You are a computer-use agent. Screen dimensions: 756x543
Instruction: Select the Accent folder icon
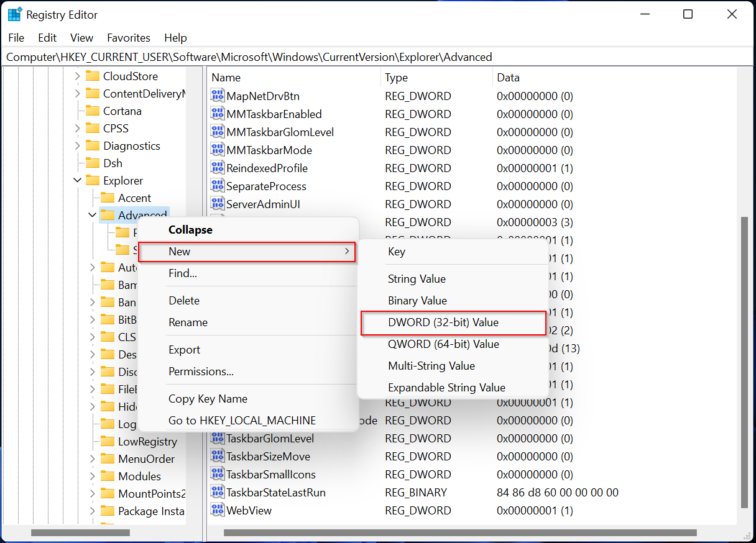[x=108, y=198]
